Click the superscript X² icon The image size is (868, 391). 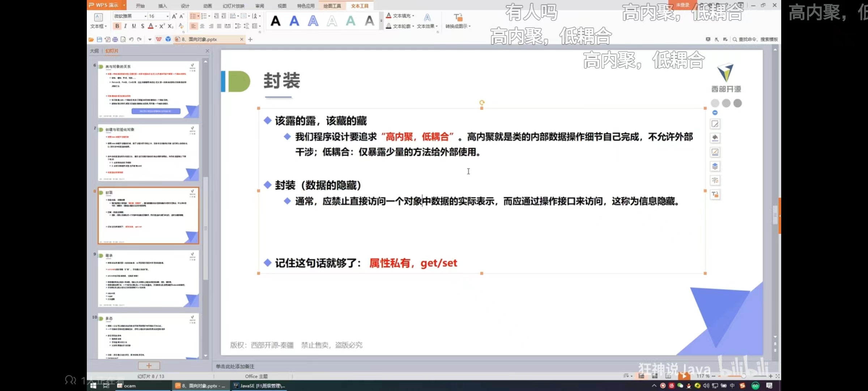click(x=162, y=26)
